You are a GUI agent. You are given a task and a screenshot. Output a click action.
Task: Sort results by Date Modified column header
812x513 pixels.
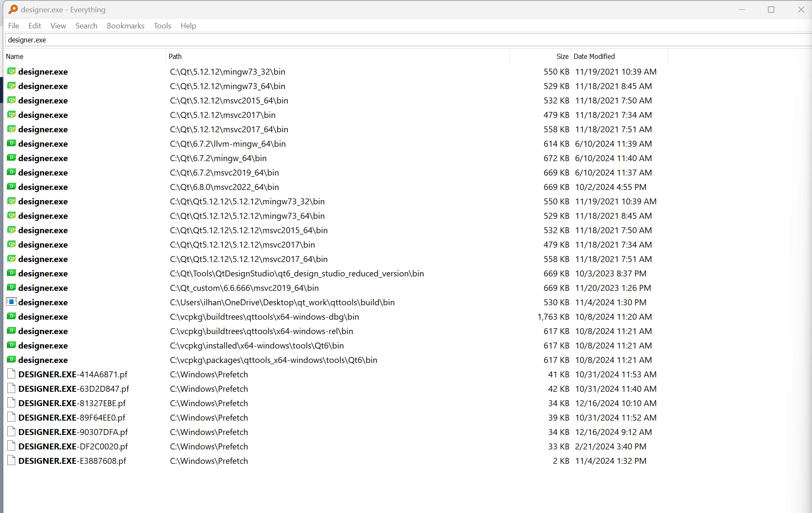pos(619,56)
